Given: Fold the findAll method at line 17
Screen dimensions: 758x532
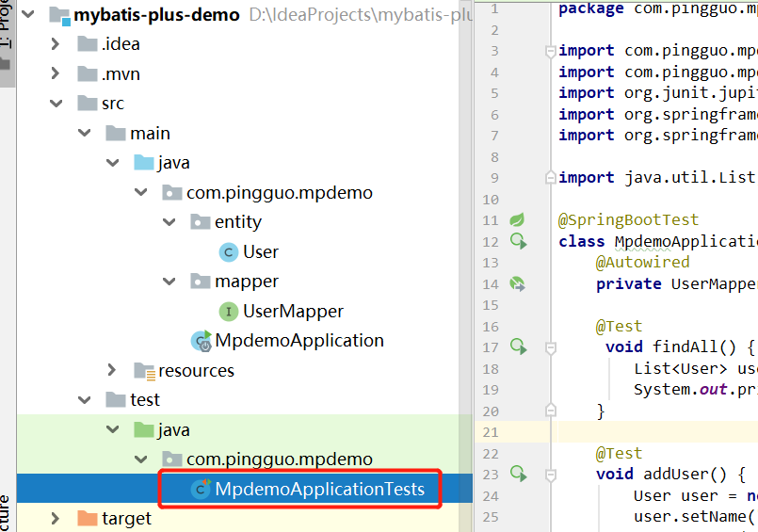Looking at the screenshot, I should pyautogui.click(x=550, y=347).
